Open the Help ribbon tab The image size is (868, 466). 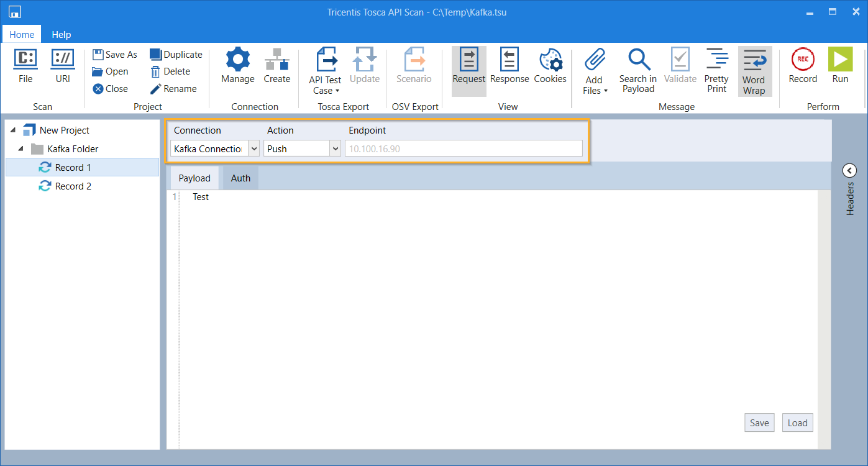click(61, 35)
